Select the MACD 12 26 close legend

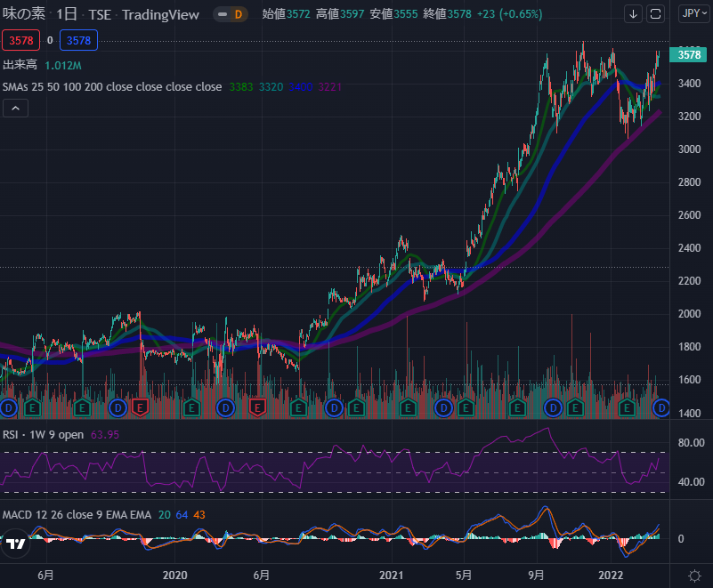point(77,515)
